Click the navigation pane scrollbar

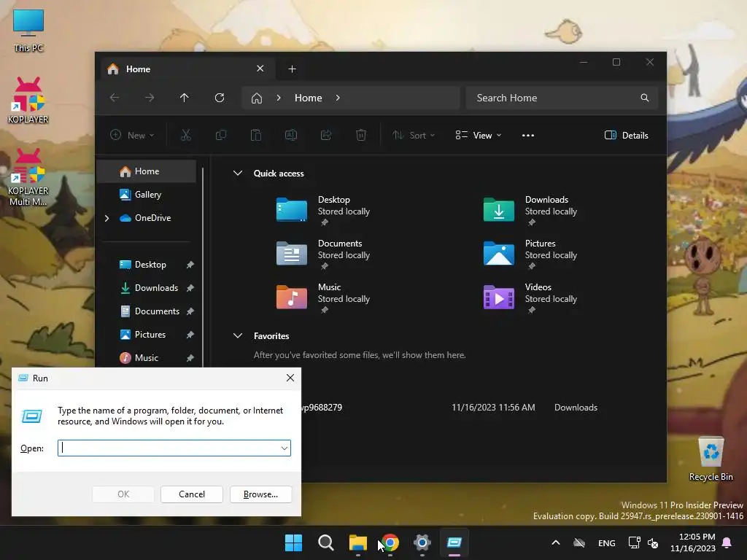pos(203,267)
